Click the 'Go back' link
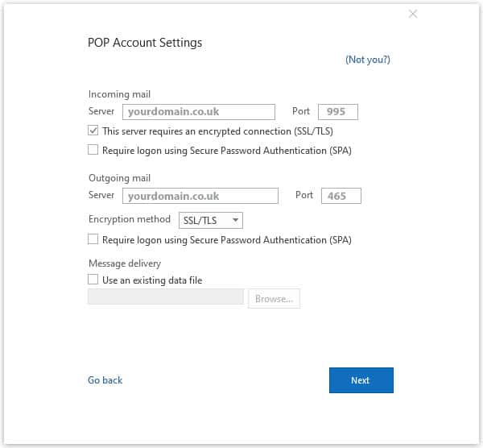This screenshot has width=483, height=448. click(105, 380)
